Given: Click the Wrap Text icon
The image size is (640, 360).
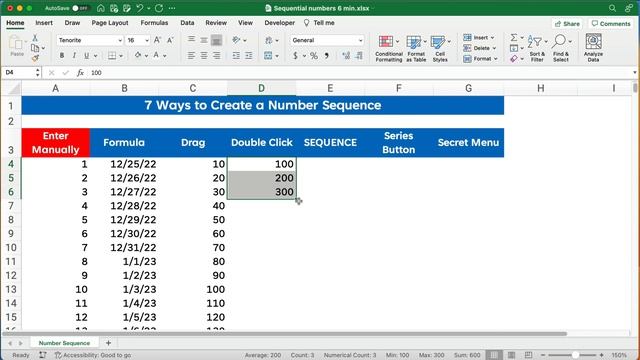Looking at the screenshot, I should point(269,40).
